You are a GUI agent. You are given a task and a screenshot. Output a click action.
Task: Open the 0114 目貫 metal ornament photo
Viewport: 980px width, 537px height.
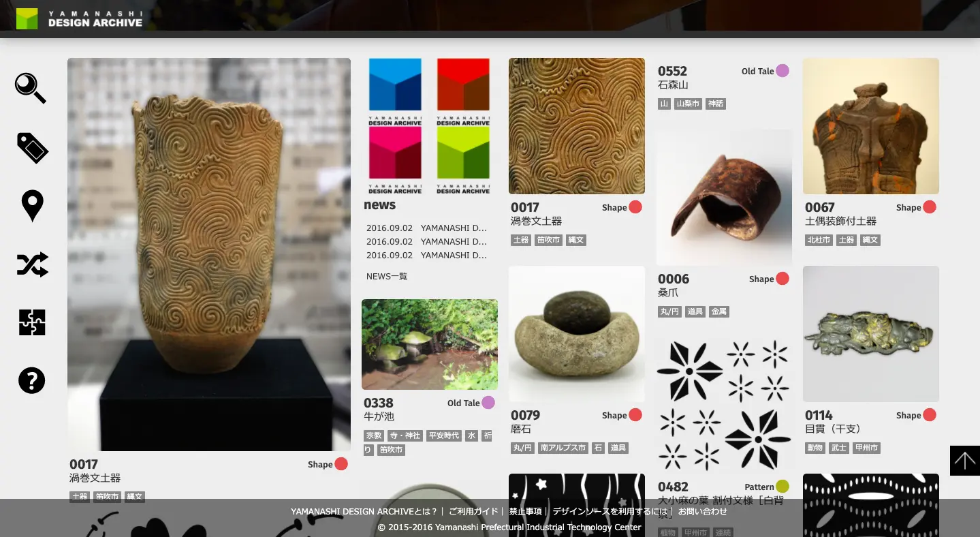[x=871, y=334]
